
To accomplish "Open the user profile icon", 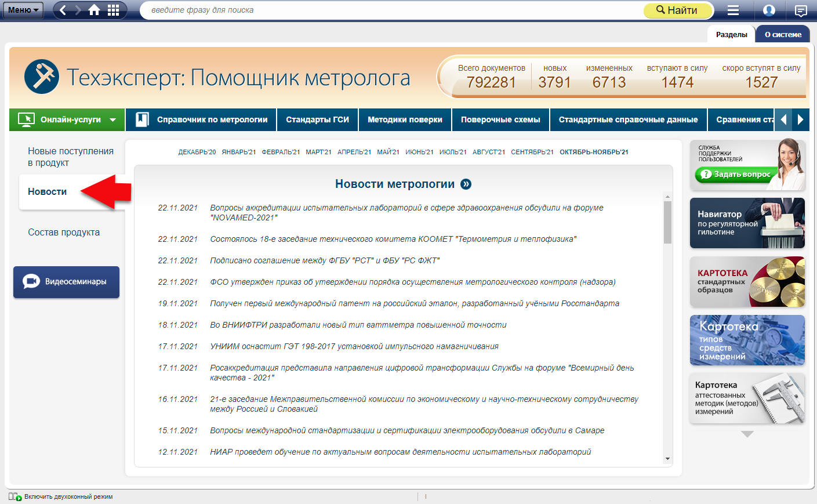I will coord(769,10).
